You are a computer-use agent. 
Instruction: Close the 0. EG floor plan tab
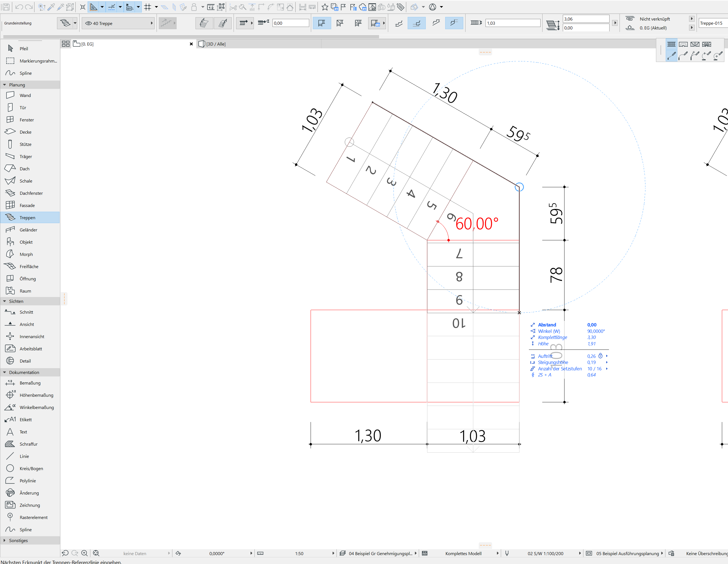(x=191, y=44)
